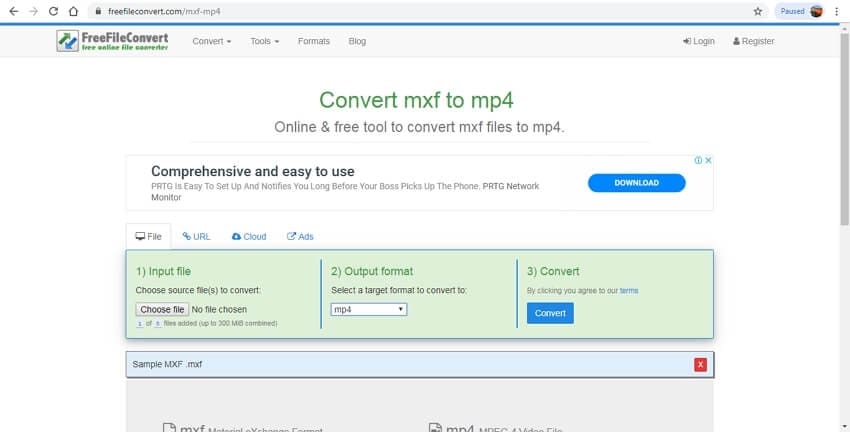This screenshot has width=850, height=432.
Task: Switch to the Cloud tab
Action: 249,236
